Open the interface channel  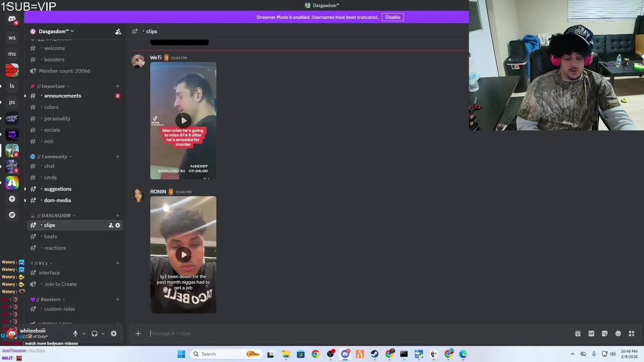coord(74,273)
